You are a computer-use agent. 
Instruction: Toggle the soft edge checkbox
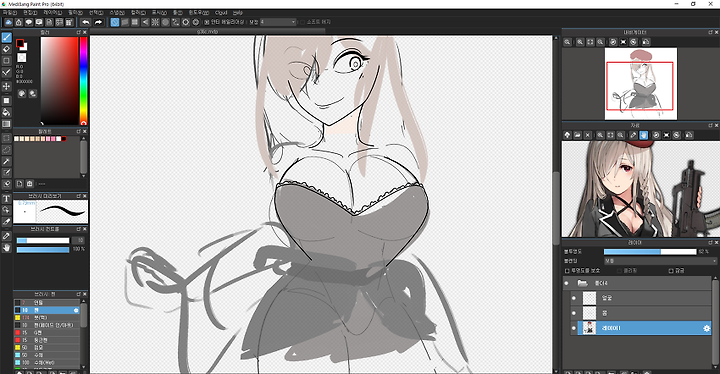click(302, 22)
